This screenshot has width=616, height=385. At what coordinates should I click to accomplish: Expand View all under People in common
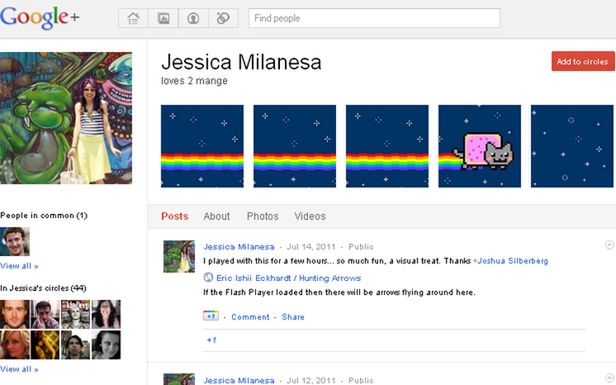click(x=19, y=266)
